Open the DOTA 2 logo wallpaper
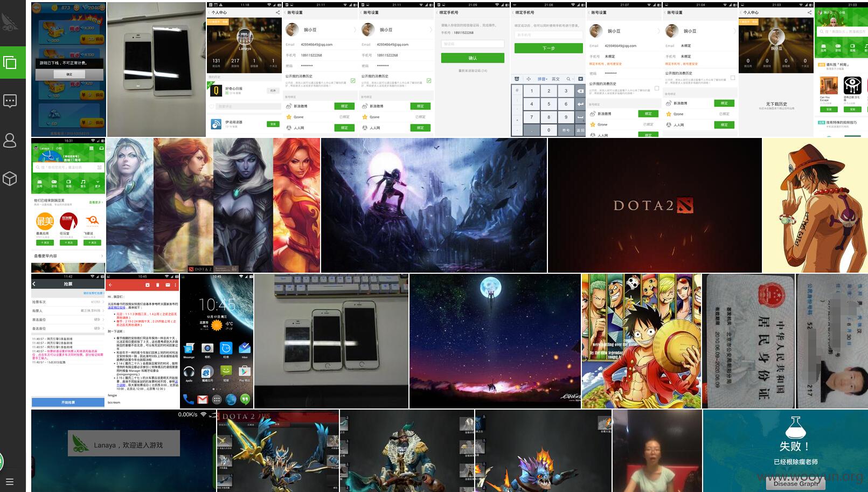Screen dimensions: 868x492 (x=655, y=205)
